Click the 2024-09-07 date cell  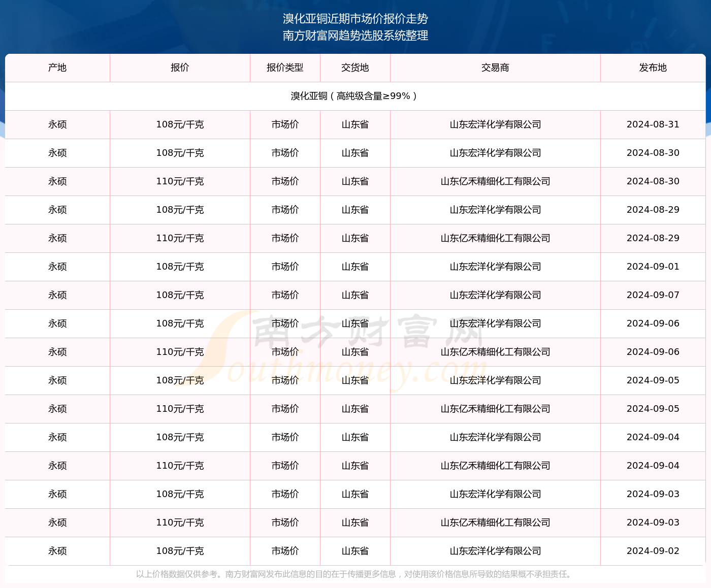(x=653, y=295)
